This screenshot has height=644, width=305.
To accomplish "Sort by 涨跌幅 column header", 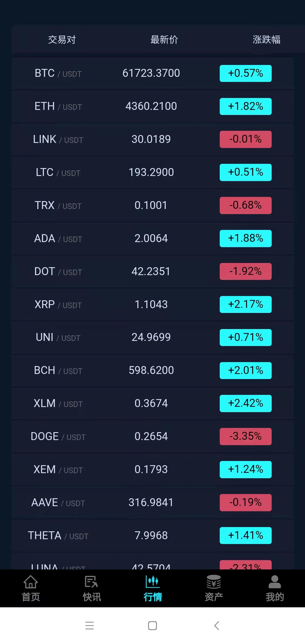I will (266, 40).
